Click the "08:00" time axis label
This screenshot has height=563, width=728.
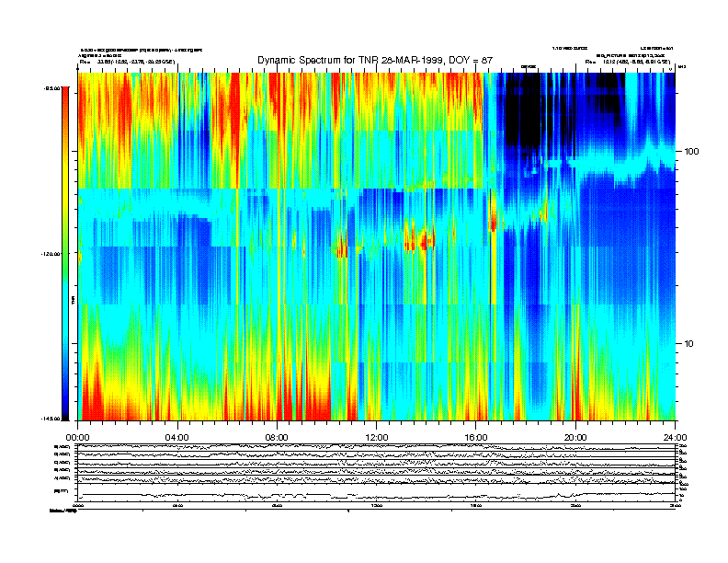(x=277, y=438)
